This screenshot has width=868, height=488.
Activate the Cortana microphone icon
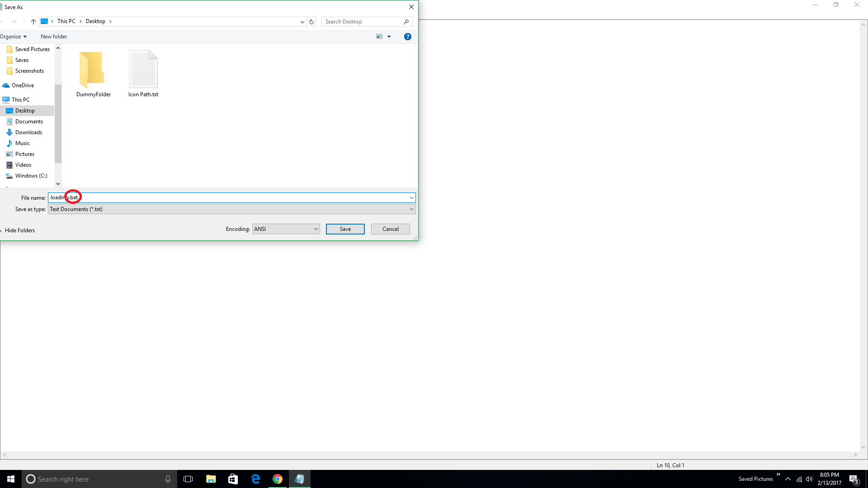(168, 479)
